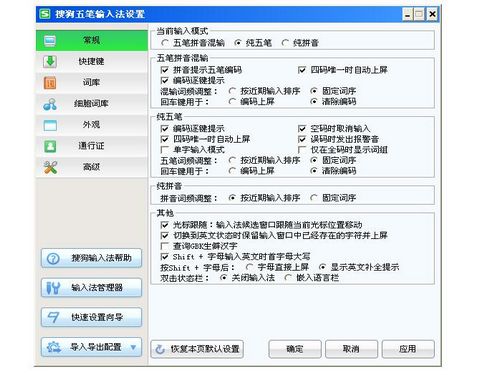
Task: Click the 快捷键 green arrow icon
Action: 50,62
